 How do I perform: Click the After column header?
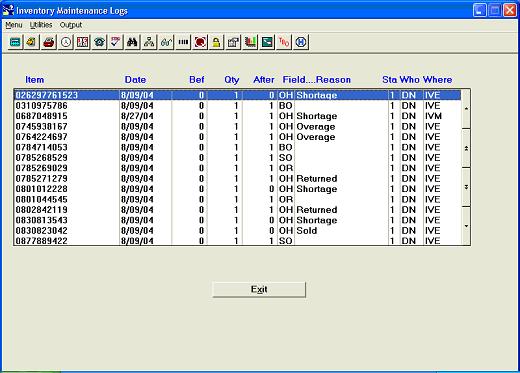[264, 80]
